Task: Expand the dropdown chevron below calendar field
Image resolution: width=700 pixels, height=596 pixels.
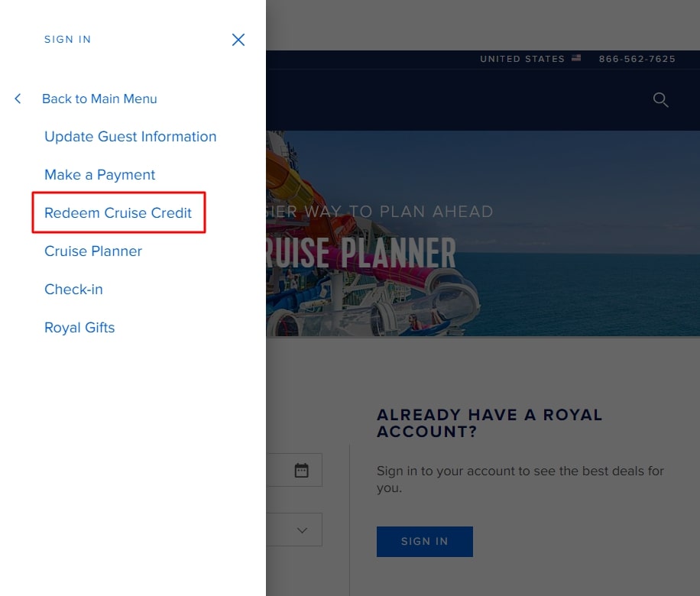Action: 302,530
